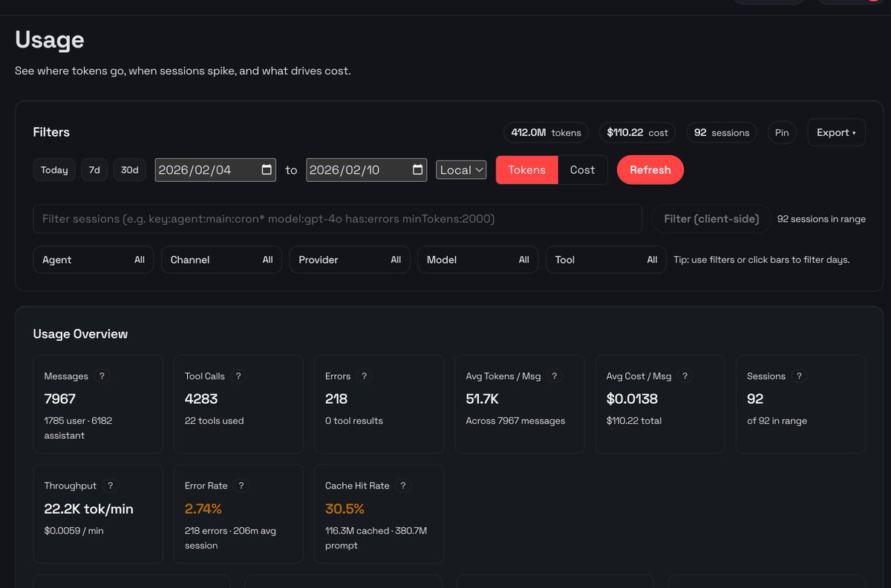Screen dimensions: 891x588
Task: Show help for Tool Calls metric
Action: point(238,376)
